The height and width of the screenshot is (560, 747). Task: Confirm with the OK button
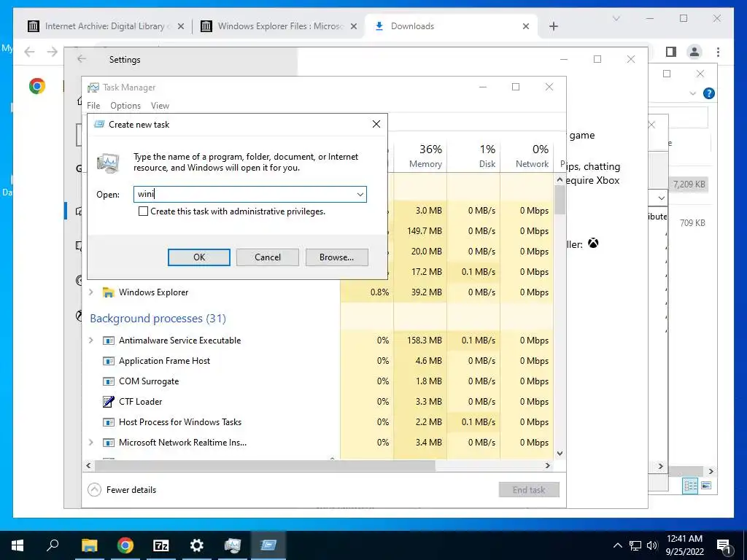199,257
